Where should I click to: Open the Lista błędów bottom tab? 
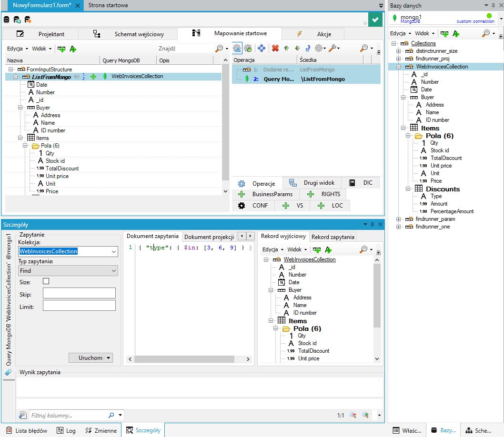pyautogui.click(x=27, y=431)
